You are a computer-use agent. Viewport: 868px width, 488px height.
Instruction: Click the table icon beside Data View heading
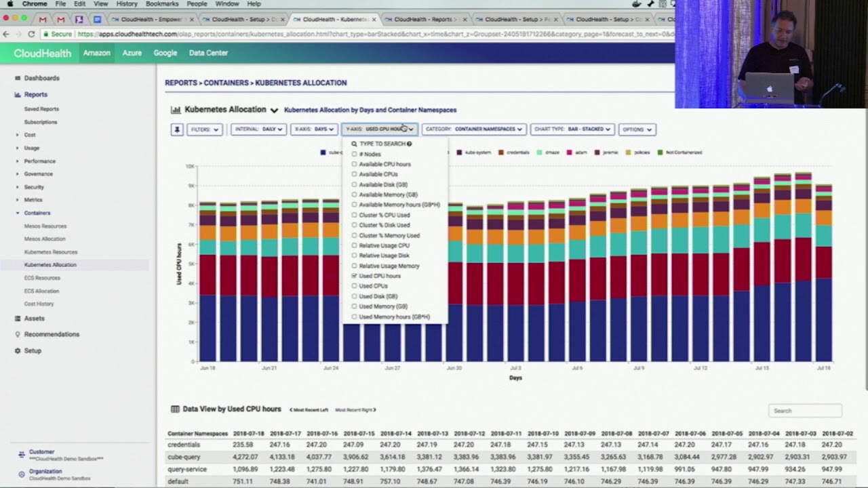(175, 409)
